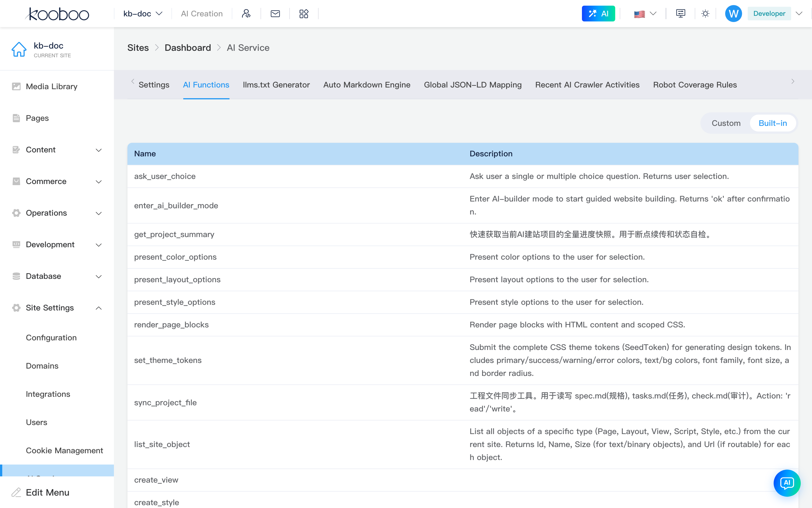Click the Pages document icon
This screenshot has height=508, width=812.
[16, 118]
